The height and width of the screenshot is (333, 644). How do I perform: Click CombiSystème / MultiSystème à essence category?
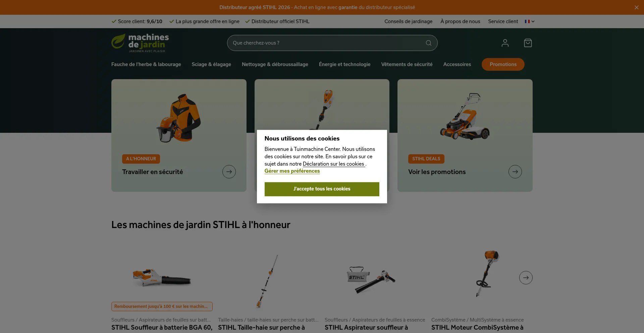tap(477, 320)
